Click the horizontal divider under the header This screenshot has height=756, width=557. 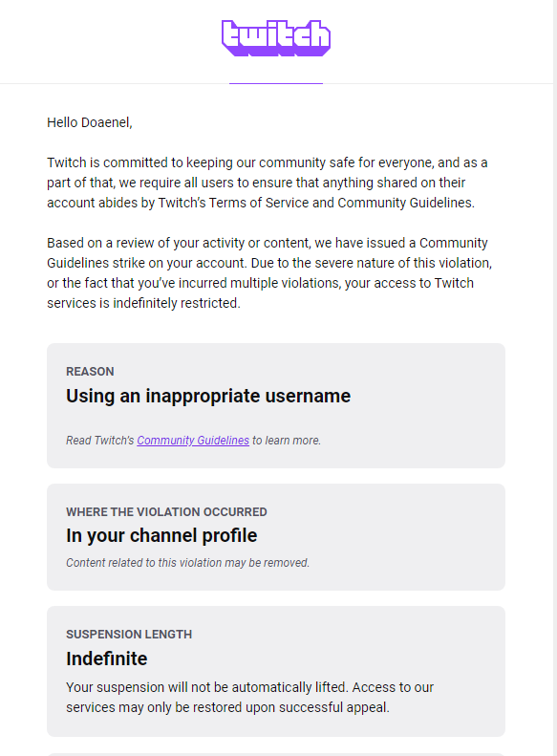click(x=276, y=83)
